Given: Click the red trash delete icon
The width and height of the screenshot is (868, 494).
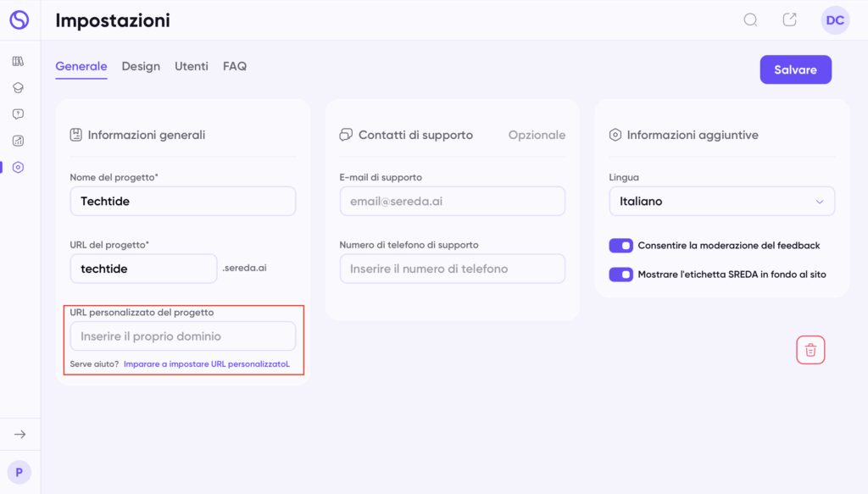Looking at the screenshot, I should [810, 350].
